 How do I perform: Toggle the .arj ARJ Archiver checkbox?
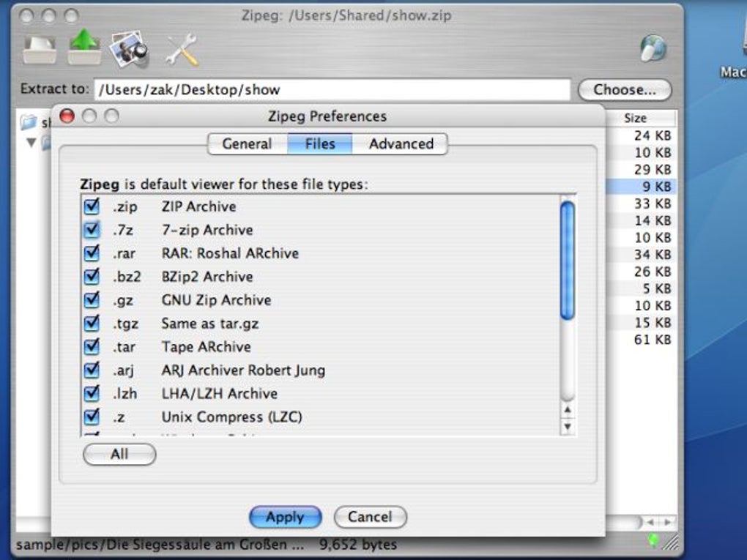(92, 370)
